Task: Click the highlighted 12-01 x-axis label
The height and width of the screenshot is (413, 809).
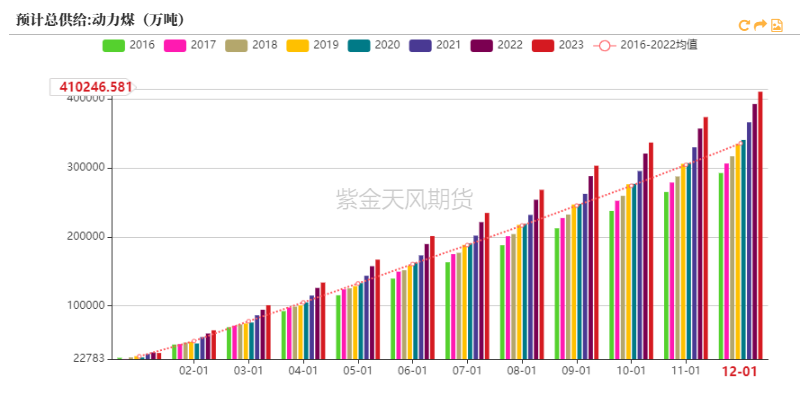Action: coord(739,371)
